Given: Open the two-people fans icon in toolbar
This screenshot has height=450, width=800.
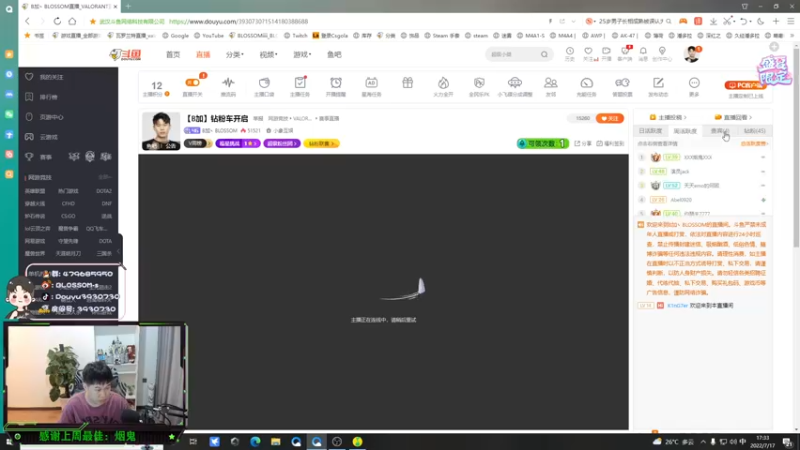Looking at the screenshot, I should pyautogui.click(x=551, y=83).
